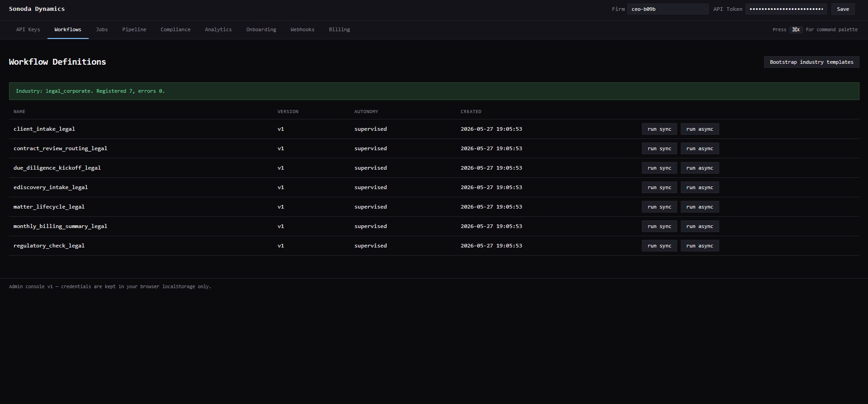This screenshot has height=404, width=868.
Task: Click the Save credentials button
Action: (843, 9)
